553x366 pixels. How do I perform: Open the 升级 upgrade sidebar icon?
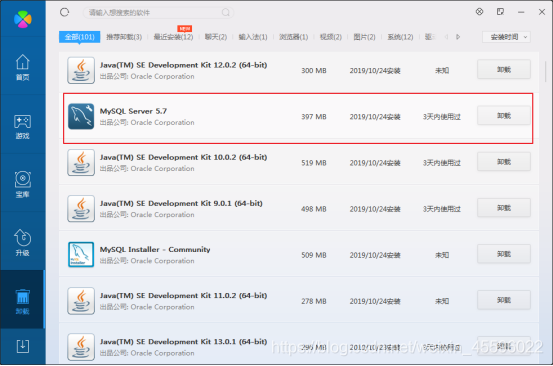(23, 243)
